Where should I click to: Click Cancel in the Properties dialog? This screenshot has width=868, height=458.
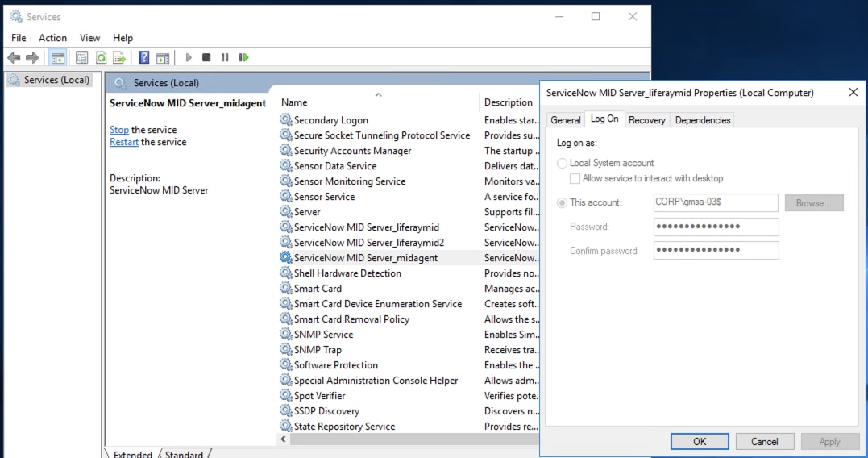point(765,441)
